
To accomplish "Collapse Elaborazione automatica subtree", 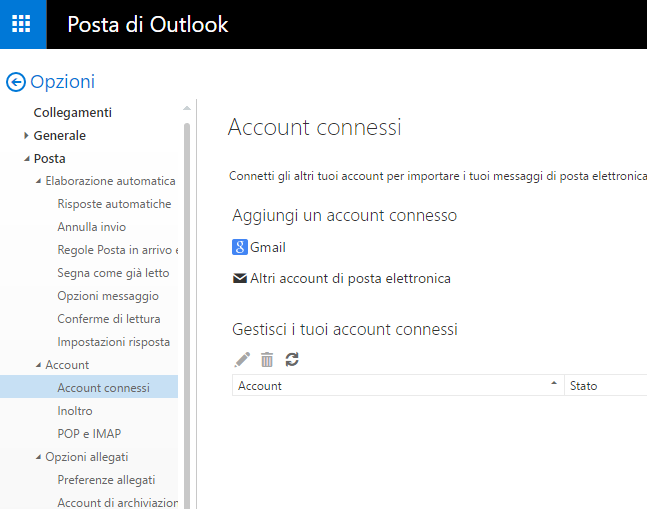I will pyautogui.click(x=38, y=181).
